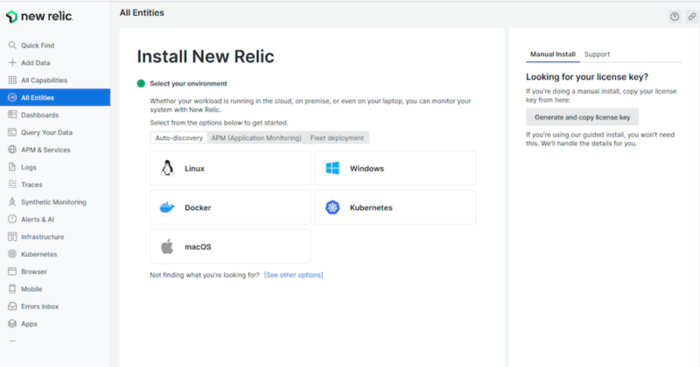Click the Errors Inbox icon
Screen dimensions: 700x367
click(x=12, y=306)
